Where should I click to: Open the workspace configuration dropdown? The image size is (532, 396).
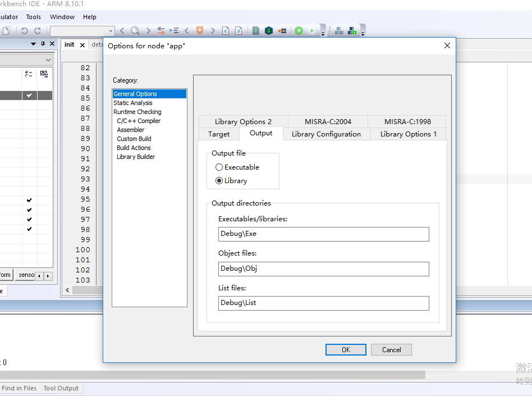point(49,60)
